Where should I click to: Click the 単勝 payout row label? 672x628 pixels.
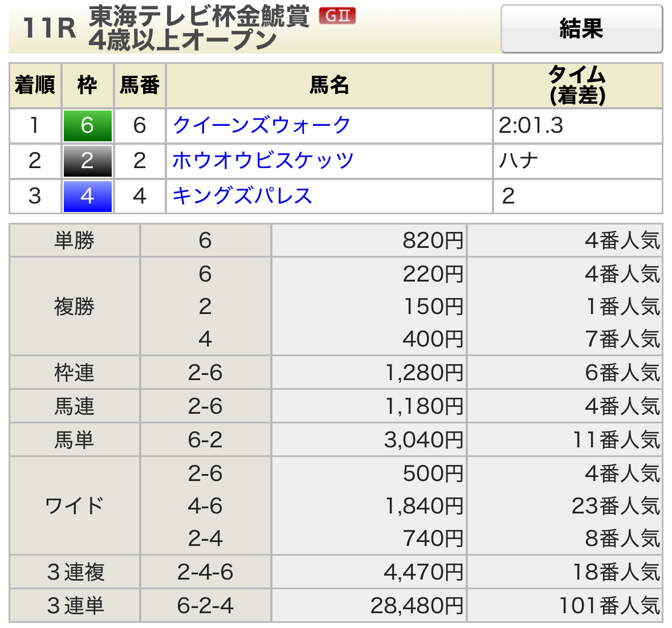(x=75, y=240)
